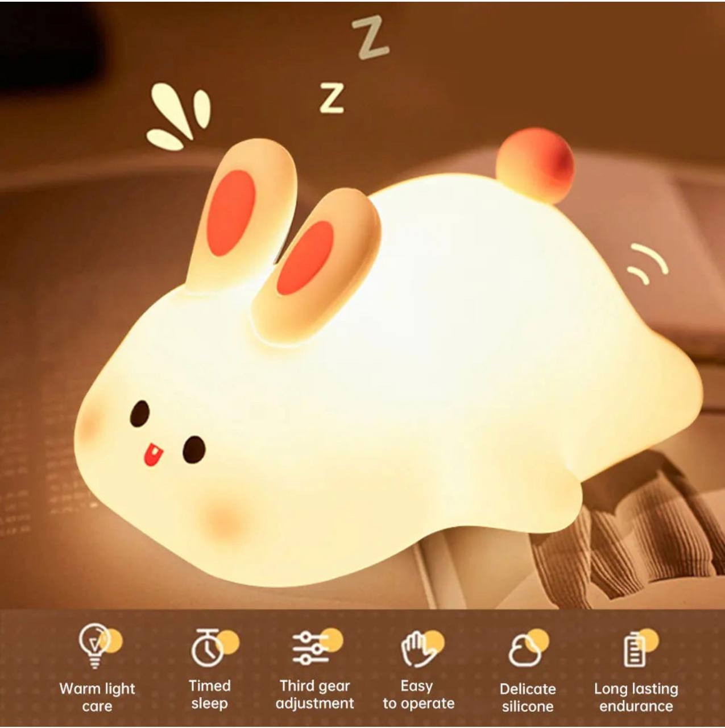725x728 pixels.
Task: Select the "Easy to operate" text
Action: pyautogui.click(x=419, y=694)
